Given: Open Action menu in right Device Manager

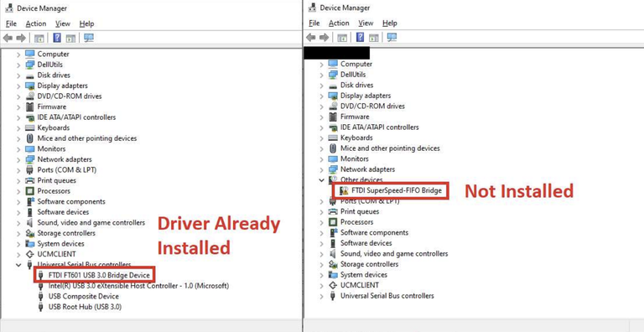Looking at the screenshot, I should (339, 23).
